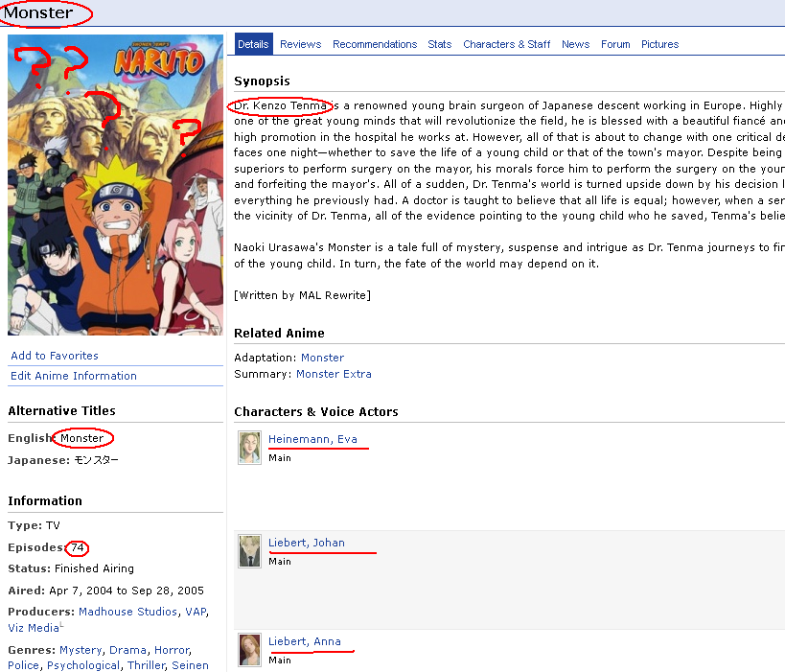Open Madhouse Studios producer link
The image size is (785, 672).
coord(127,612)
